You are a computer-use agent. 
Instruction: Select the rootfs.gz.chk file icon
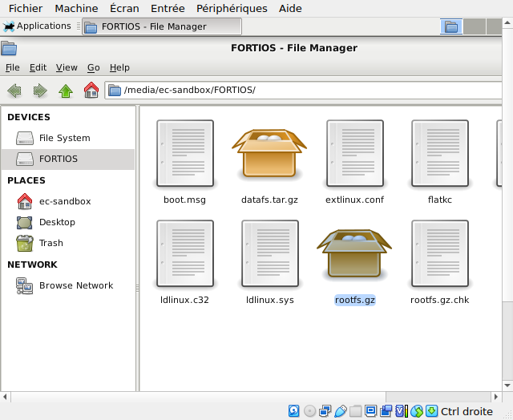point(440,253)
